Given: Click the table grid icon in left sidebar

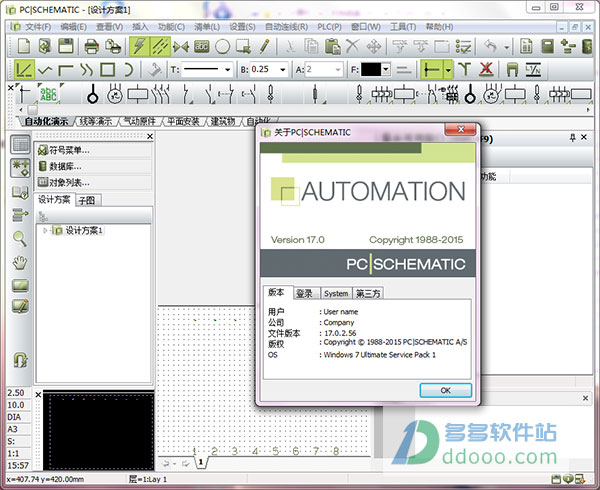Looking at the screenshot, I should (x=20, y=145).
